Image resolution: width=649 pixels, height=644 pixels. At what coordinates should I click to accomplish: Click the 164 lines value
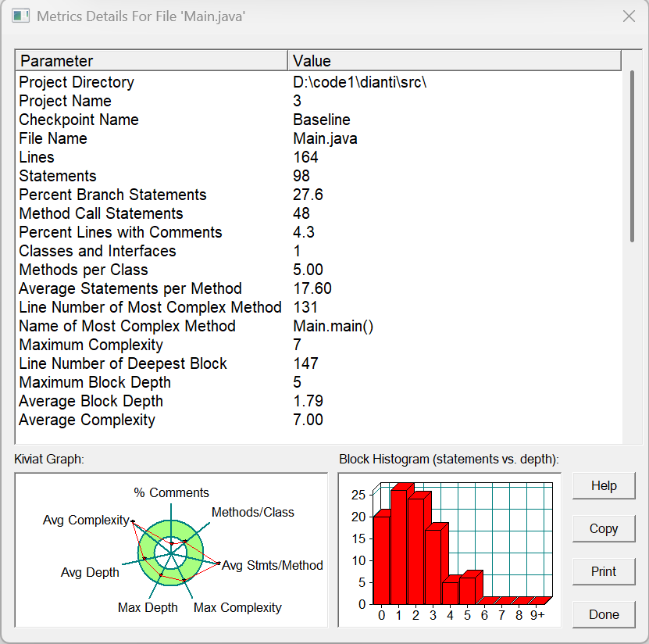(x=305, y=157)
